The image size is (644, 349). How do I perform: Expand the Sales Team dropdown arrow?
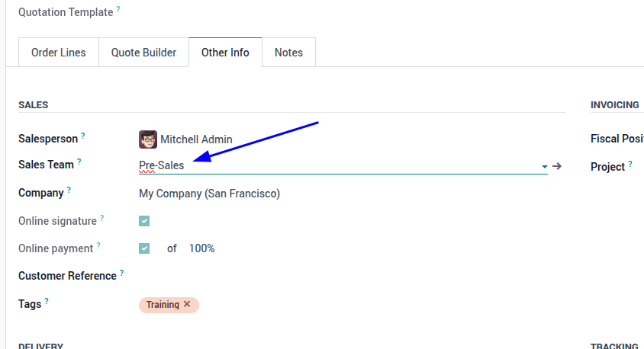coord(544,167)
